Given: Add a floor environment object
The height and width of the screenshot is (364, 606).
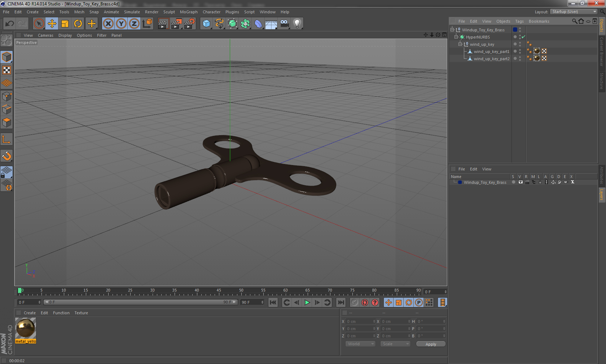Looking at the screenshot, I should [x=271, y=24].
